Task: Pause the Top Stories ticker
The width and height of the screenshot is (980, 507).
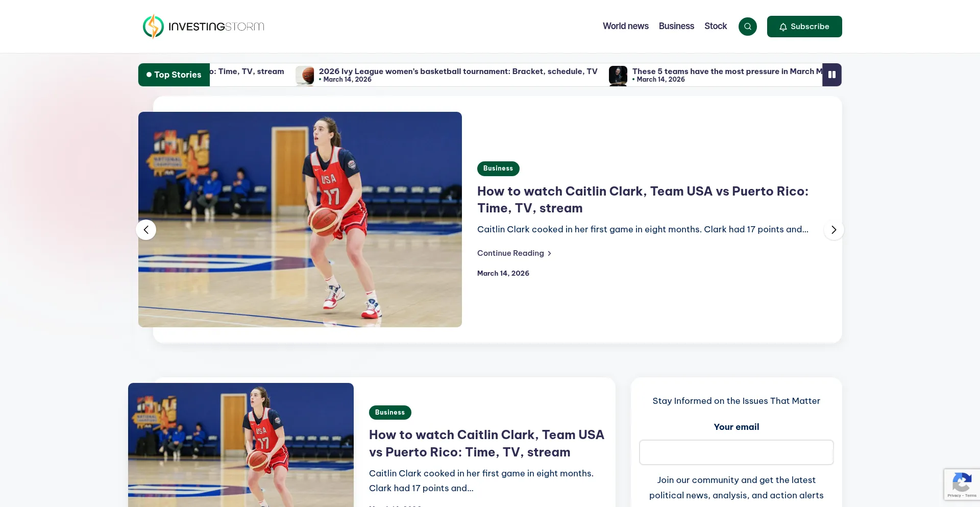Action: tap(831, 75)
